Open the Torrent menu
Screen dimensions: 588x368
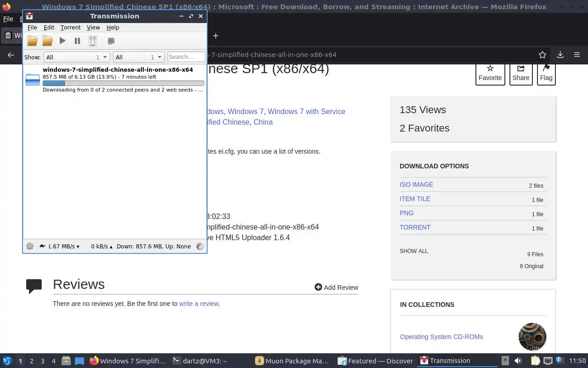[x=70, y=28]
